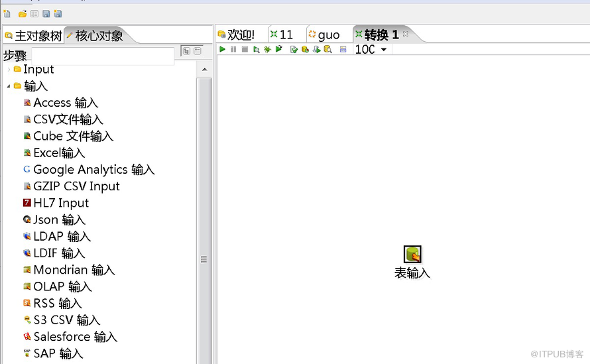Collapse all steps in the tree

[x=198, y=51]
